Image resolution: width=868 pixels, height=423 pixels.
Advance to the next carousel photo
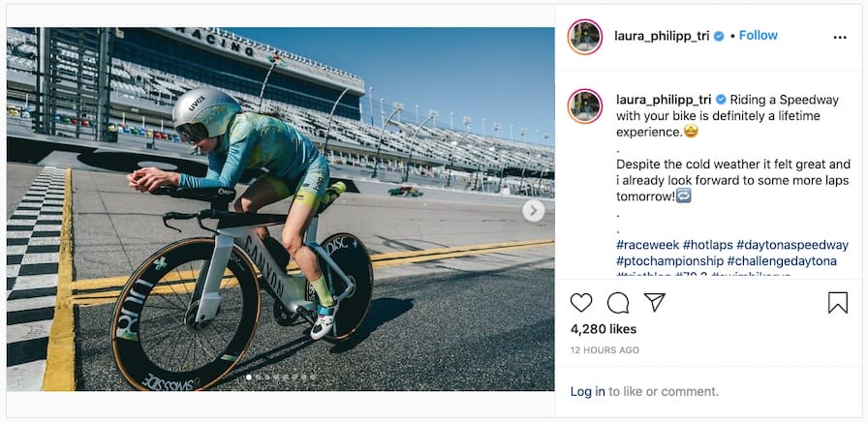click(x=533, y=210)
